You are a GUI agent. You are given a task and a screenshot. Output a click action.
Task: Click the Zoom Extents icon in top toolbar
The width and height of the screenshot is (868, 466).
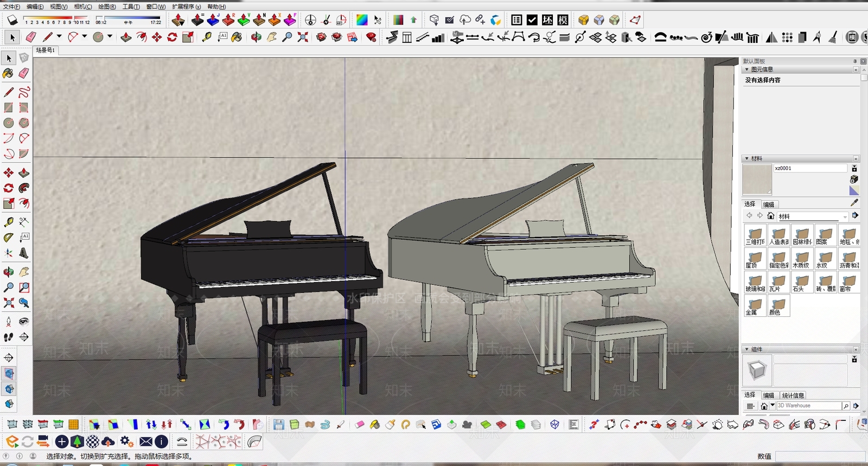coord(303,37)
